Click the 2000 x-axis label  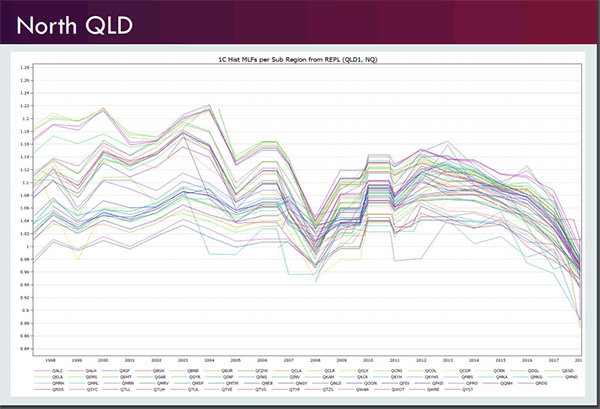(x=103, y=360)
